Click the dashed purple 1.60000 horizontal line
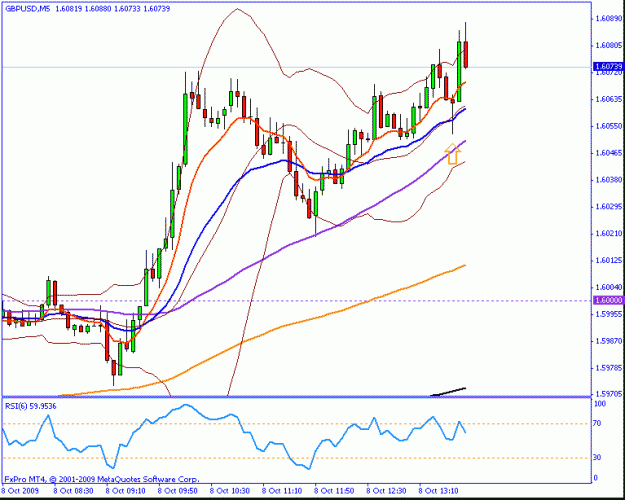 297,301
